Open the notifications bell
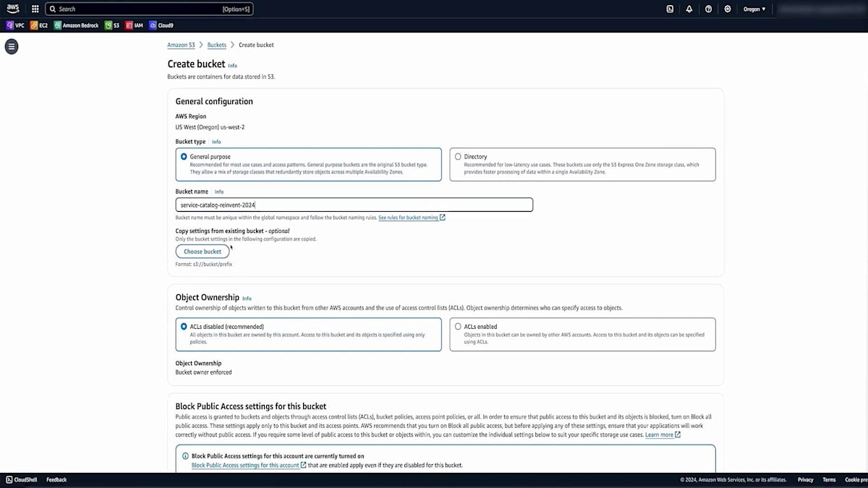Image resolution: width=868 pixels, height=488 pixels. pyautogui.click(x=689, y=9)
